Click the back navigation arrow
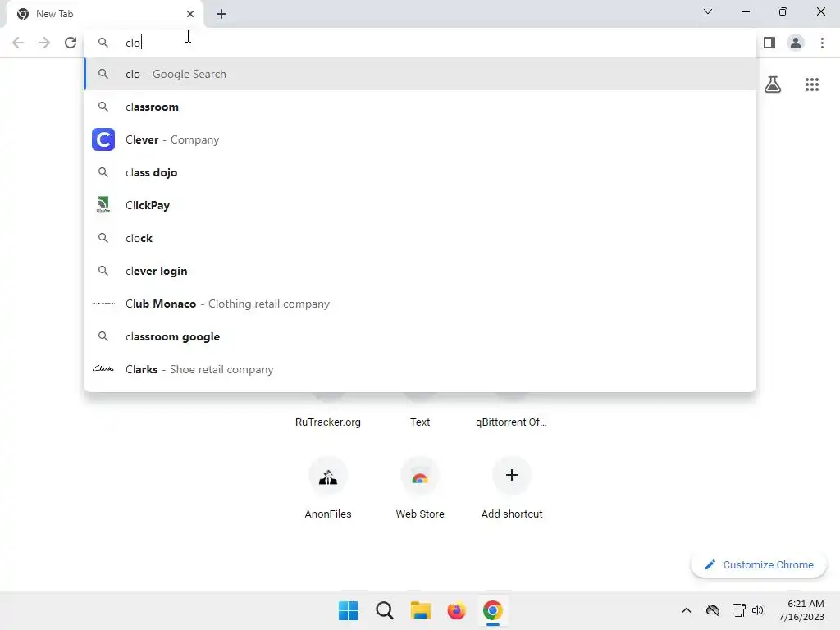The width and height of the screenshot is (840, 630). [18, 43]
